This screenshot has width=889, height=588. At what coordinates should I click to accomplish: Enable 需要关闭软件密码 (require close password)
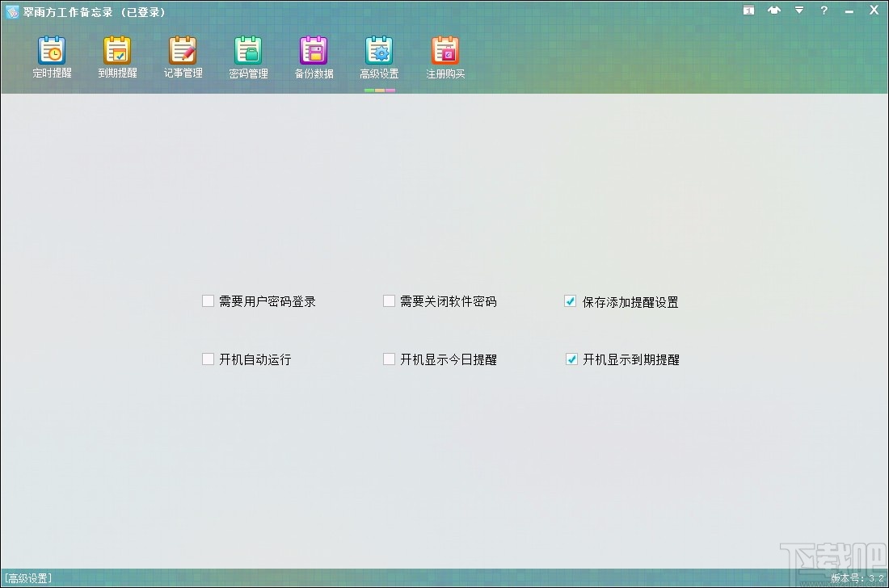click(x=389, y=300)
